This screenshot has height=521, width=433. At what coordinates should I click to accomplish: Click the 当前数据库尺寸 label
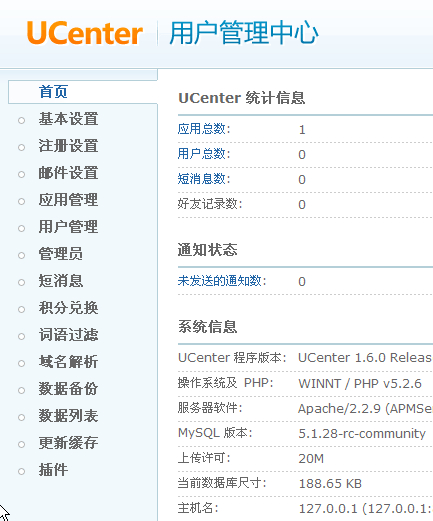[222, 483]
